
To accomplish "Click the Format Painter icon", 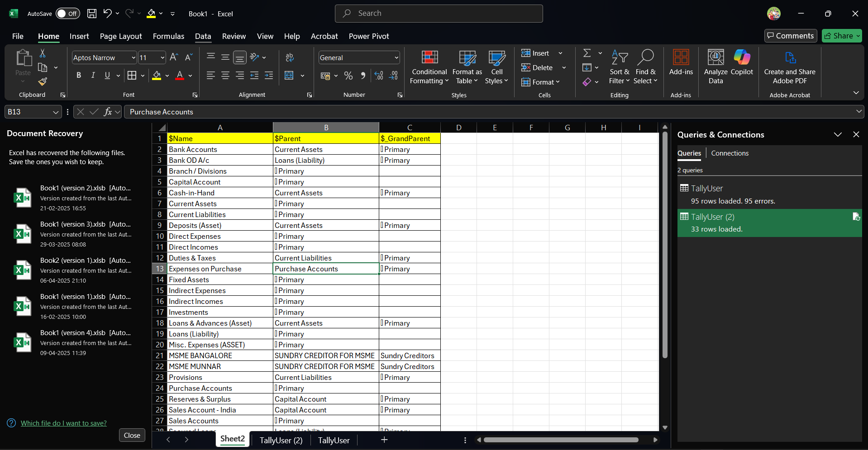I will [x=43, y=81].
